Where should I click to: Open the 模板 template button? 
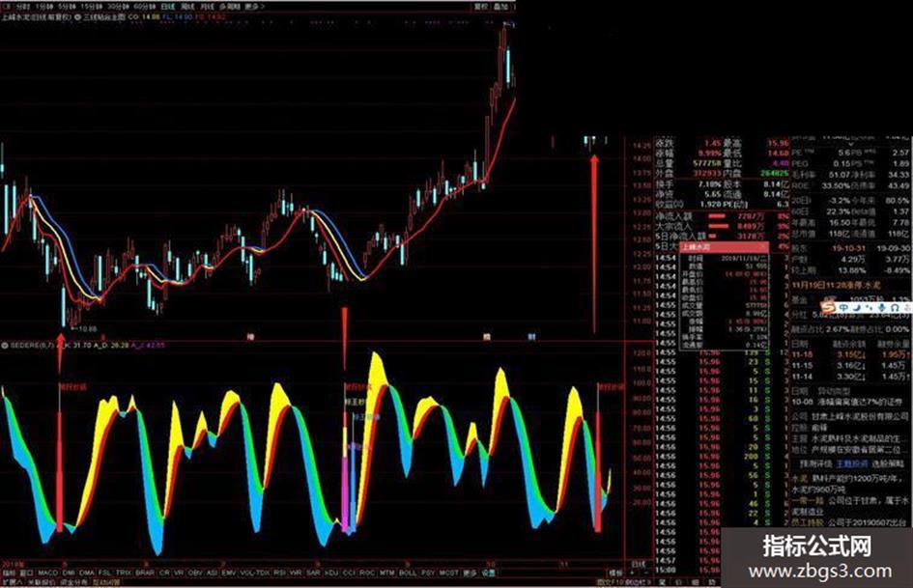coord(614,573)
